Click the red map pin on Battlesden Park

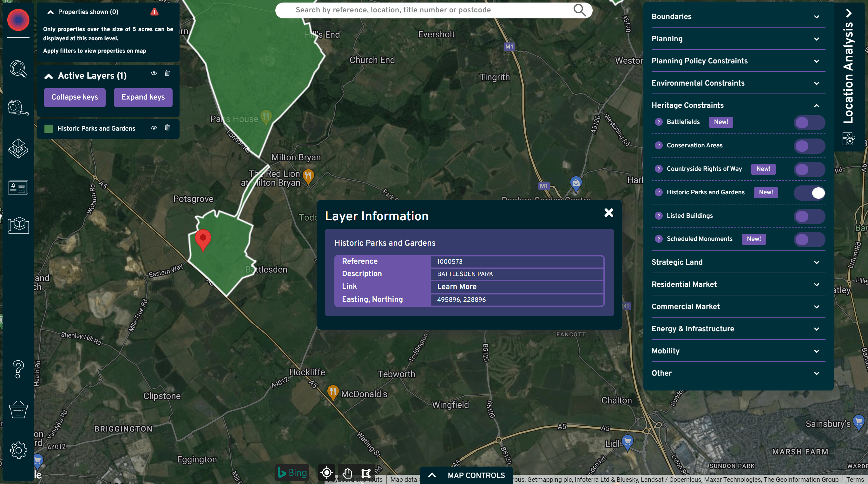203,240
